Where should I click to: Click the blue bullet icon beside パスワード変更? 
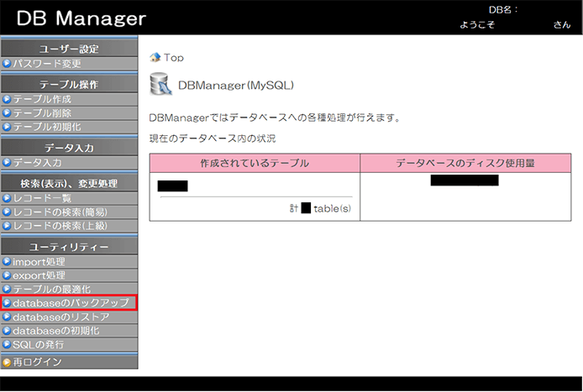[x=7, y=63]
